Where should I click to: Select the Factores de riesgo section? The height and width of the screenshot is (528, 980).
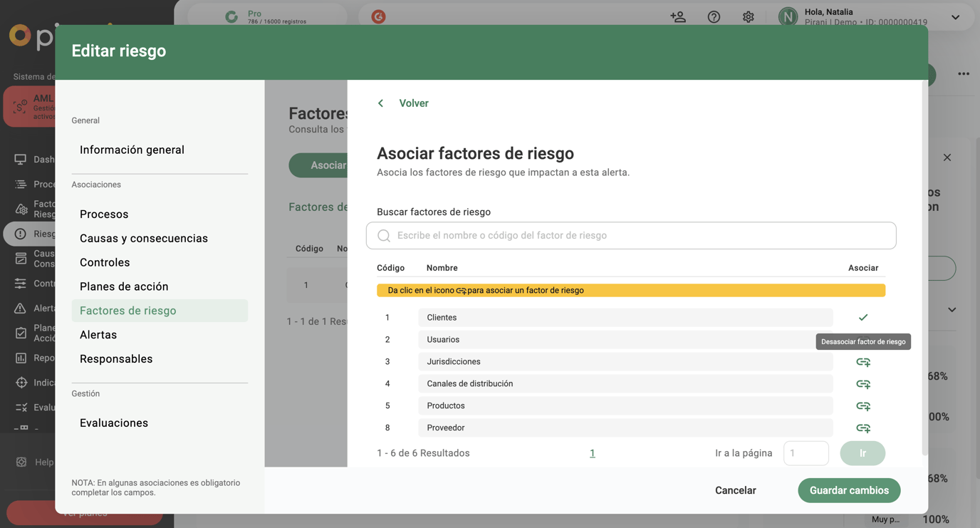(x=160, y=311)
